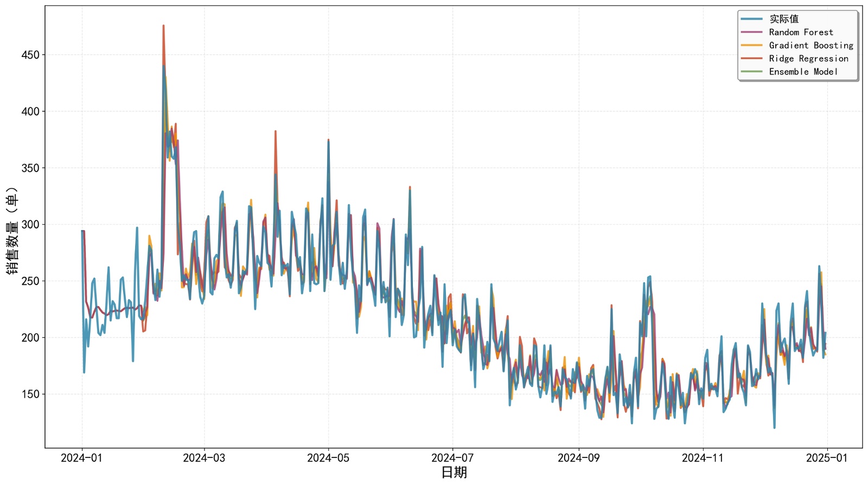
Task: Select the Random Forest legend label
Action: [x=801, y=32]
